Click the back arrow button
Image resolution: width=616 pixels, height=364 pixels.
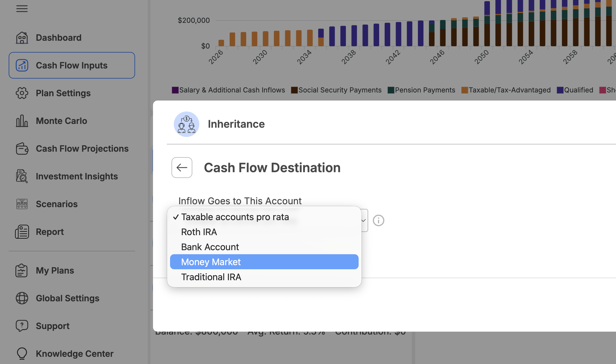[182, 168]
